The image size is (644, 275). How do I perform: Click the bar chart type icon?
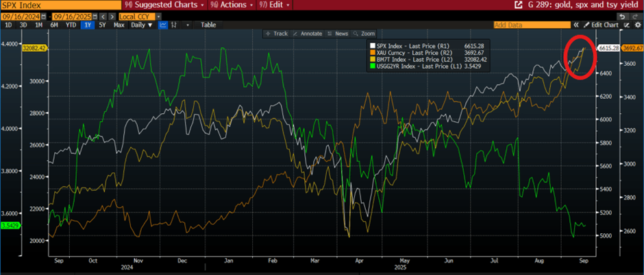(x=175, y=25)
